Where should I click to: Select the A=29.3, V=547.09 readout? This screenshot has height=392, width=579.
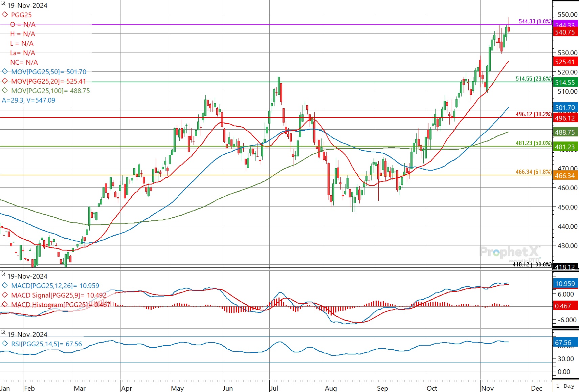click(28, 100)
